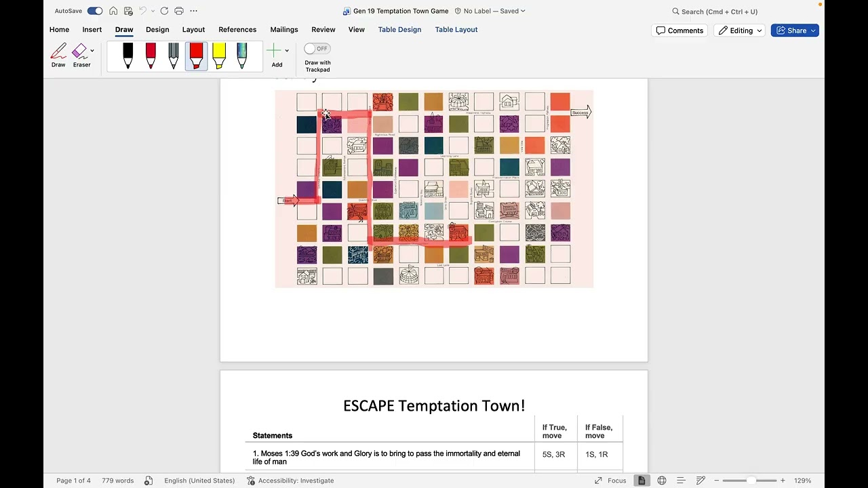Open the Design tab

click(157, 30)
